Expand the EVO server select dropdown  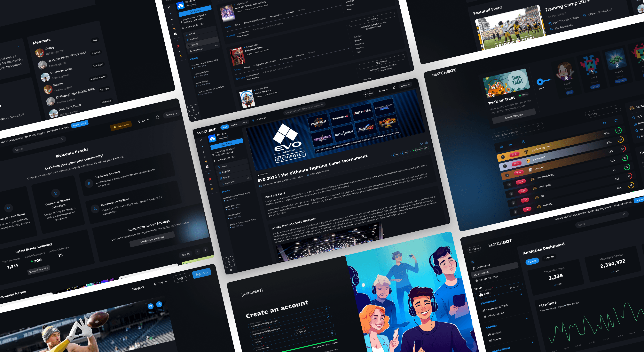pos(517,286)
